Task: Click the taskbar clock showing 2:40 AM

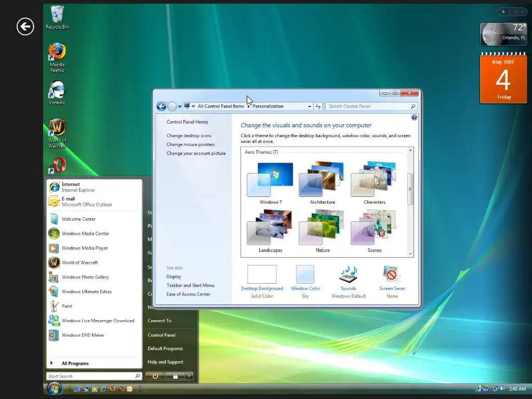Action: click(x=517, y=389)
